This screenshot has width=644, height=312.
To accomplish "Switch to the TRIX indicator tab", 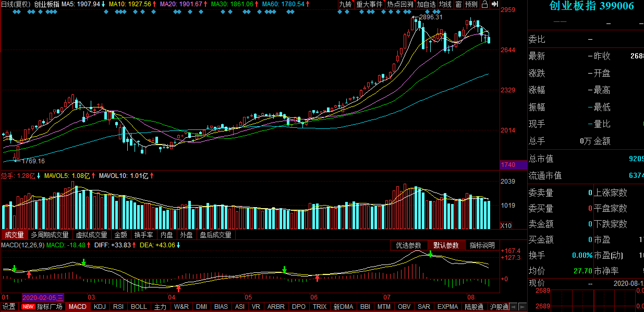I will click(x=320, y=307).
